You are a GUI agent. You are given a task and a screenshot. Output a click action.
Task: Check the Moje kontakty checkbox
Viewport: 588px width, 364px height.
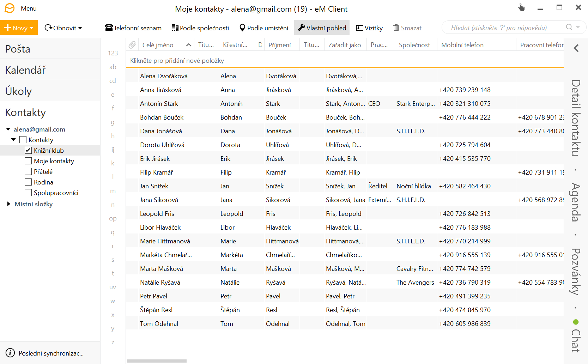point(28,161)
